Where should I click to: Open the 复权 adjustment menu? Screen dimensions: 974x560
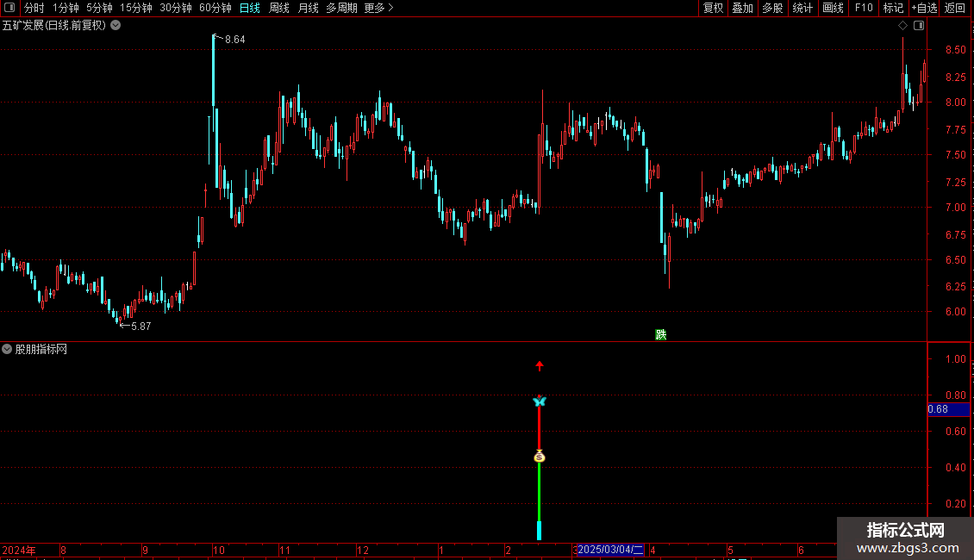click(x=713, y=8)
